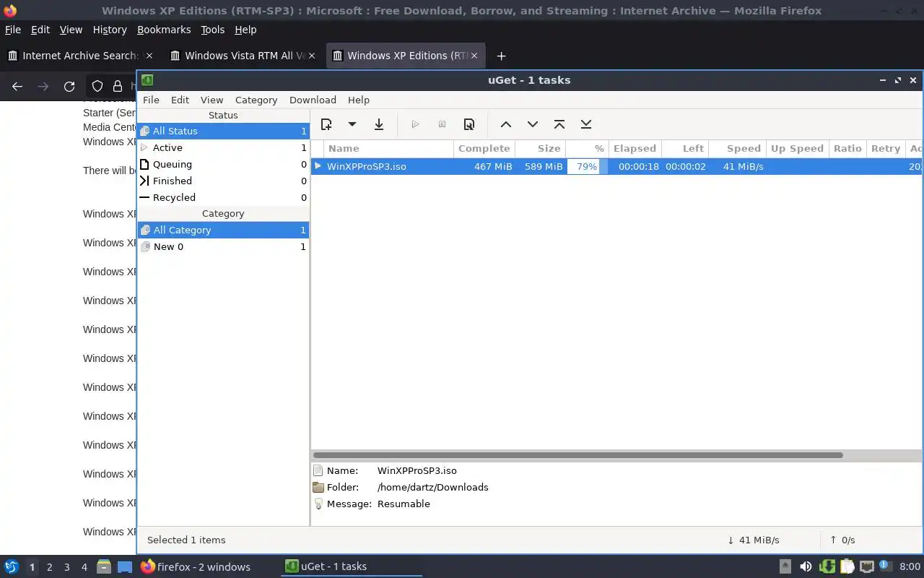Select the Finished status filter
Image resolution: width=924 pixels, height=578 pixels.
pyautogui.click(x=223, y=181)
